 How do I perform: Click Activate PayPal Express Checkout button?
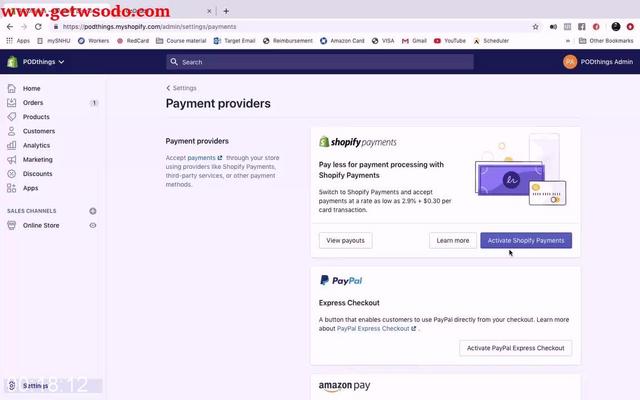coord(516,348)
